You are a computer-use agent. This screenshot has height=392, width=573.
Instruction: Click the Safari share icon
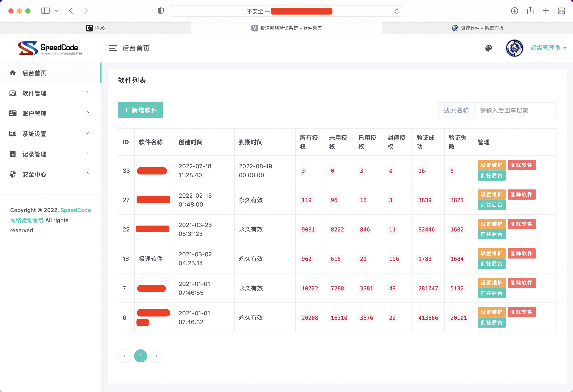[530, 11]
